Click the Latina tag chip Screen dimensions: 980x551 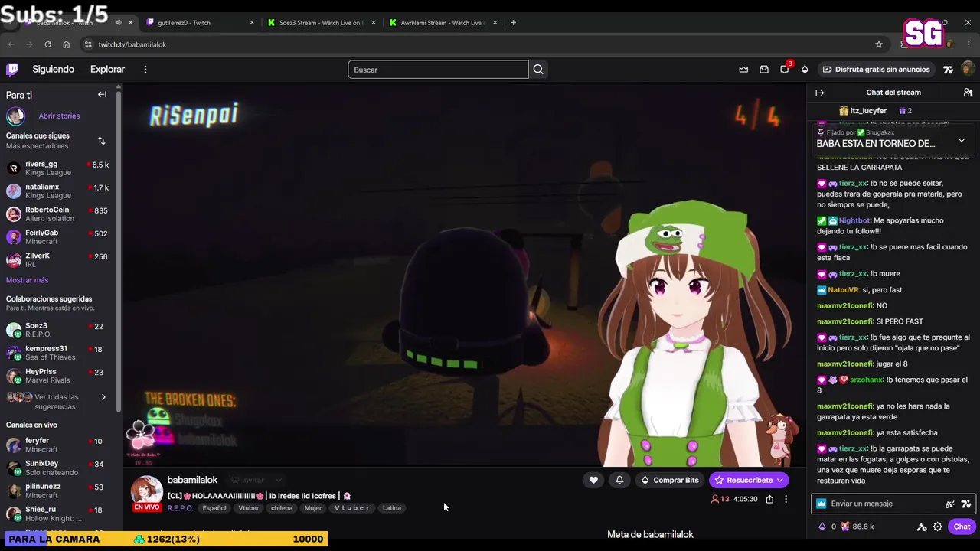pos(391,508)
